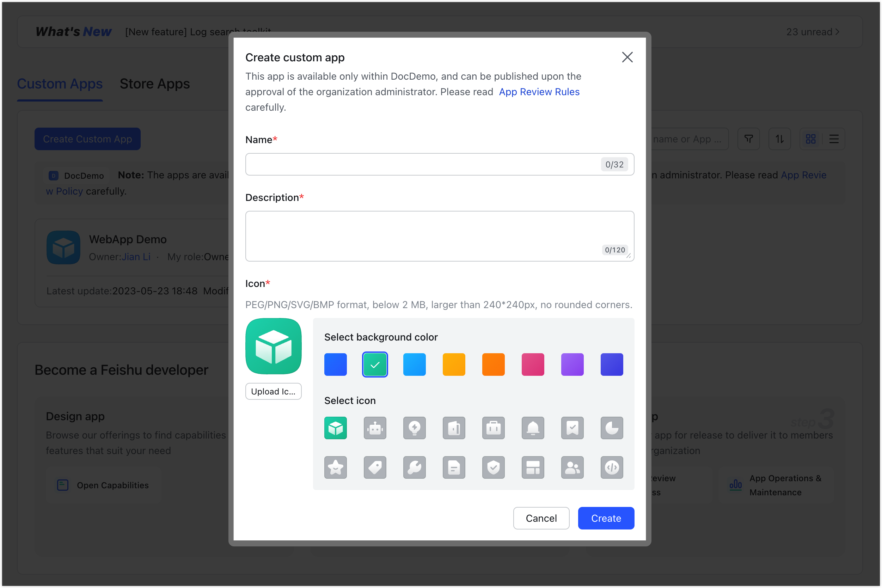Pick the bell notification icon
Image resolution: width=882 pixels, height=588 pixels.
(533, 428)
